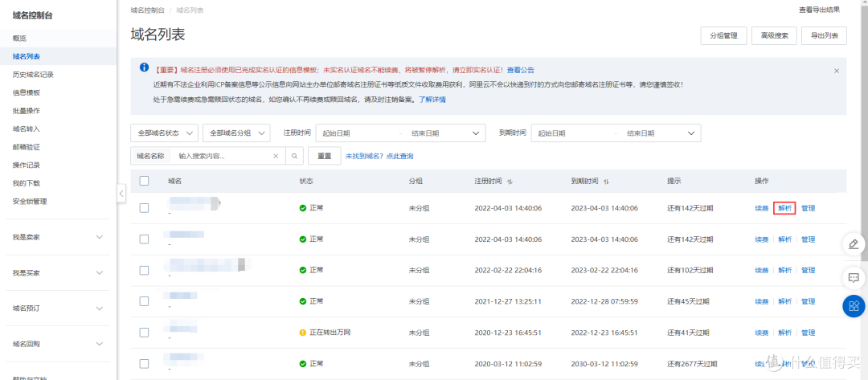Collapse the left sidebar with arrow handle
The height and width of the screenshot is (380, 868).
point(121,194)
